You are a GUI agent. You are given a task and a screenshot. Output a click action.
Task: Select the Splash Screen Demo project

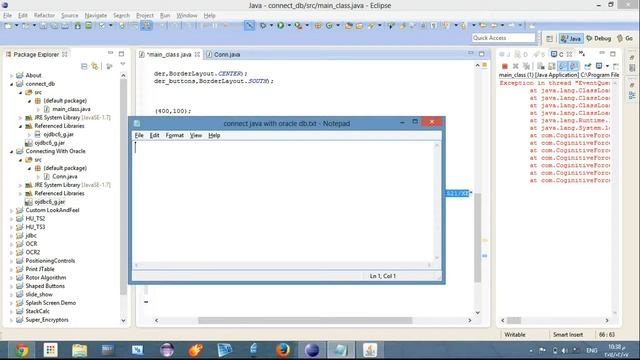(x=51, y=303)
